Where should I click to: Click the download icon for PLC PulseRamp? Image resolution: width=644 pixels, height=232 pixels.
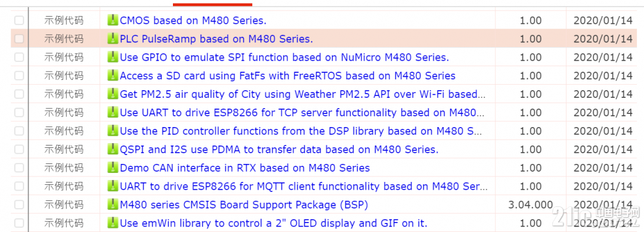coord(113,39)
